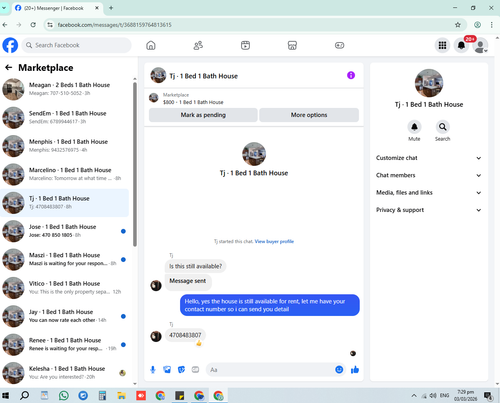Click the 'Is this still available?' message
The image size is (500, 403).
tap(195, 266)
